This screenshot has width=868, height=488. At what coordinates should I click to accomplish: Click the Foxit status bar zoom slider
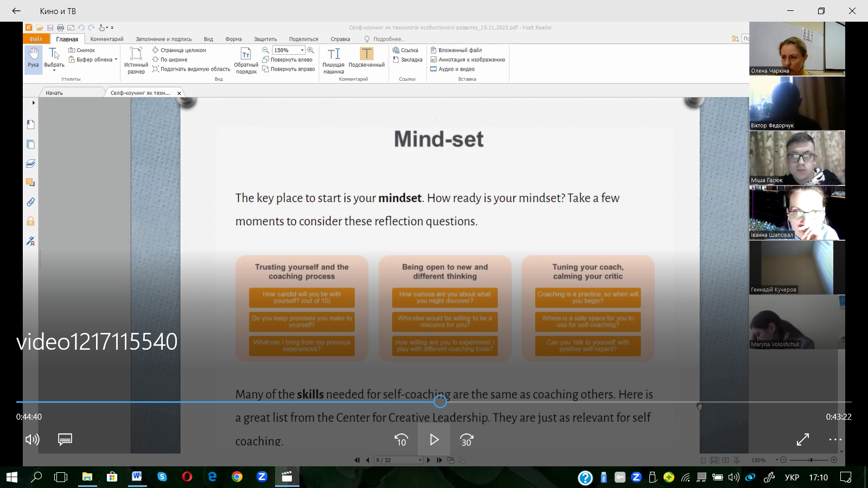tap(810, 460)
